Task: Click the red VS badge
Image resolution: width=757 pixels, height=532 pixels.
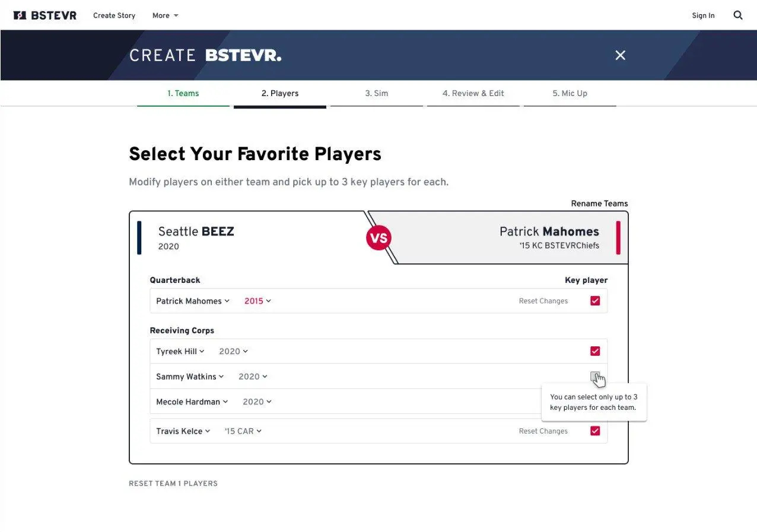Action: tap(378, 238)
